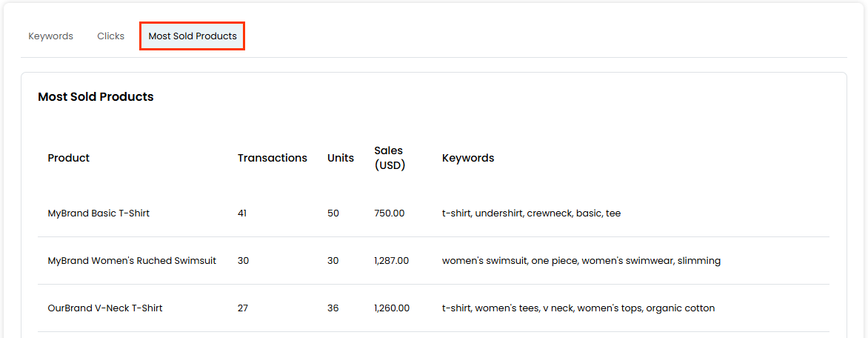Click the Most Sold Products panel heading
Viewport: 868px width, 338px height.
point(96,97)
